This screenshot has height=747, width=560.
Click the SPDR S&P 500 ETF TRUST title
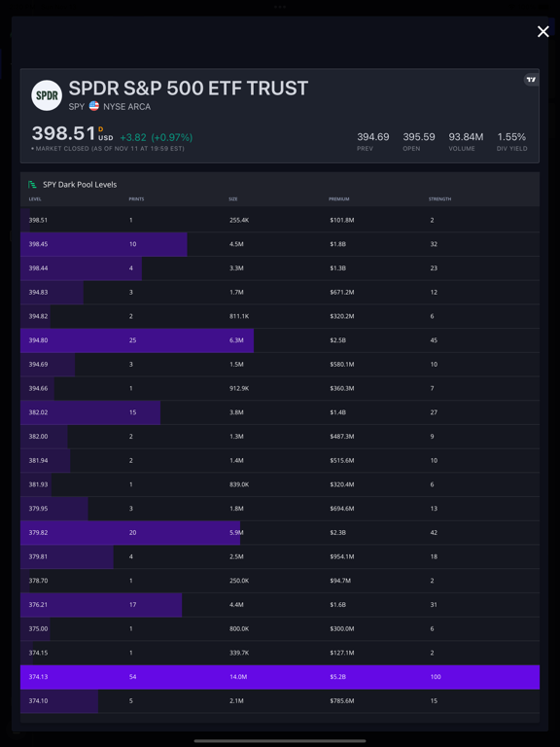[x=189, y=89]
